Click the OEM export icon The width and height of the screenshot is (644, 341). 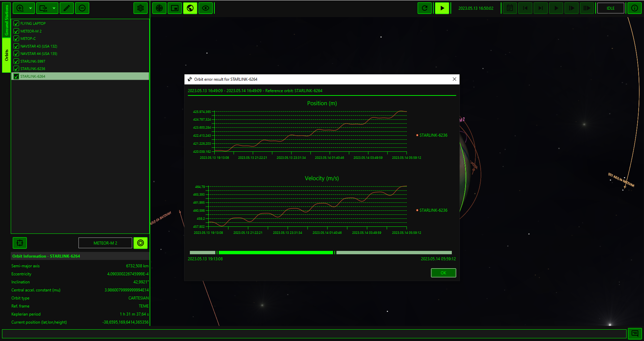(44, 8)
